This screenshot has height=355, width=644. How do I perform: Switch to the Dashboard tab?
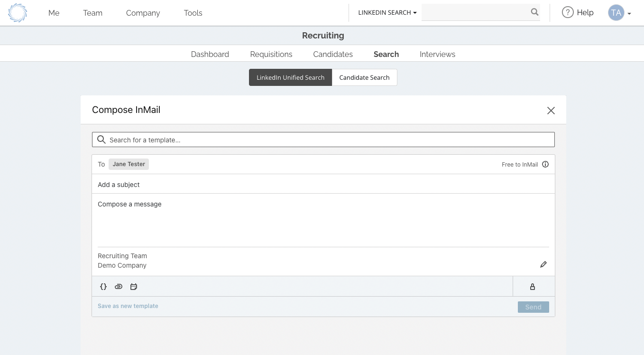tap(210, 54)
